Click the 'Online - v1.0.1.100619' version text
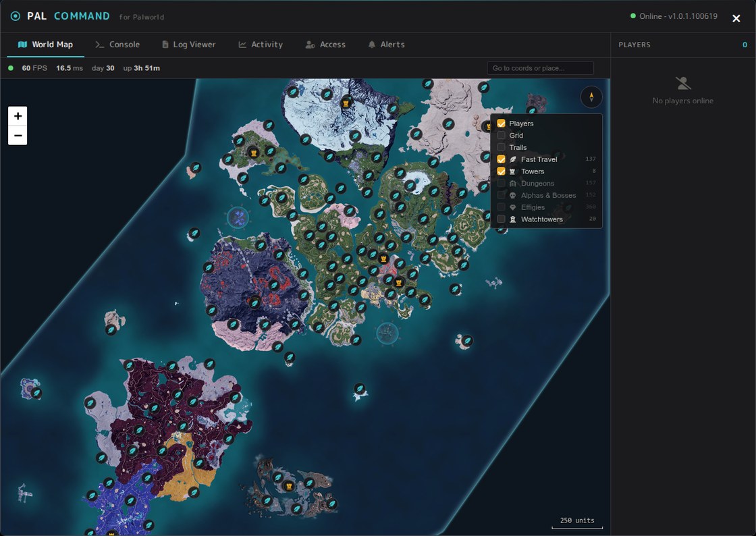 point(678,16)
